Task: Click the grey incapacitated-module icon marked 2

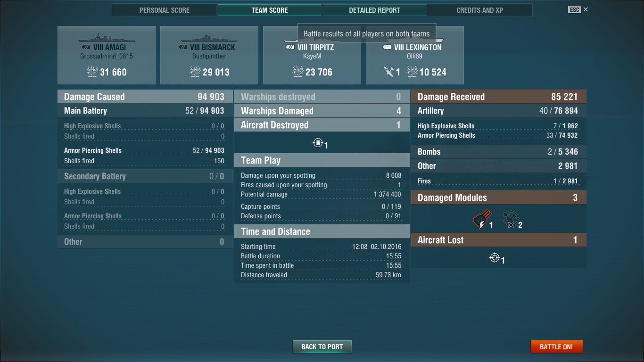Action: [510, 220]
